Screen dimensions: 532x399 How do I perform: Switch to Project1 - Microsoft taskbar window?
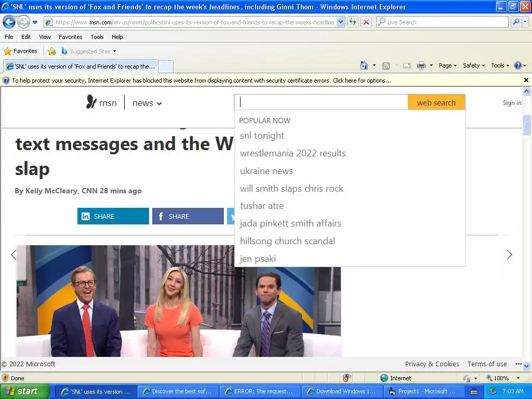pyautogui.click(x=423, y=392)
